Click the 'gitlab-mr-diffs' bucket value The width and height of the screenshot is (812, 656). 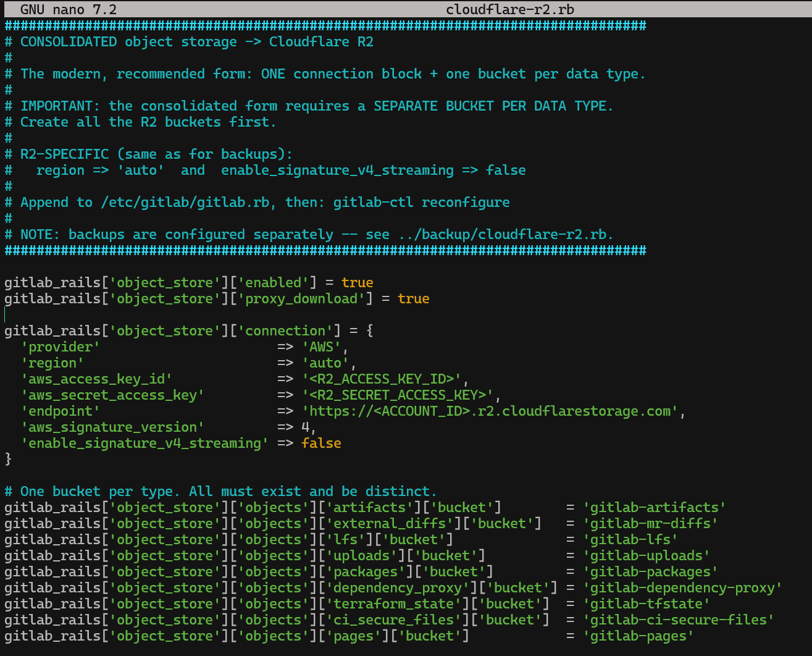(651, 524)
